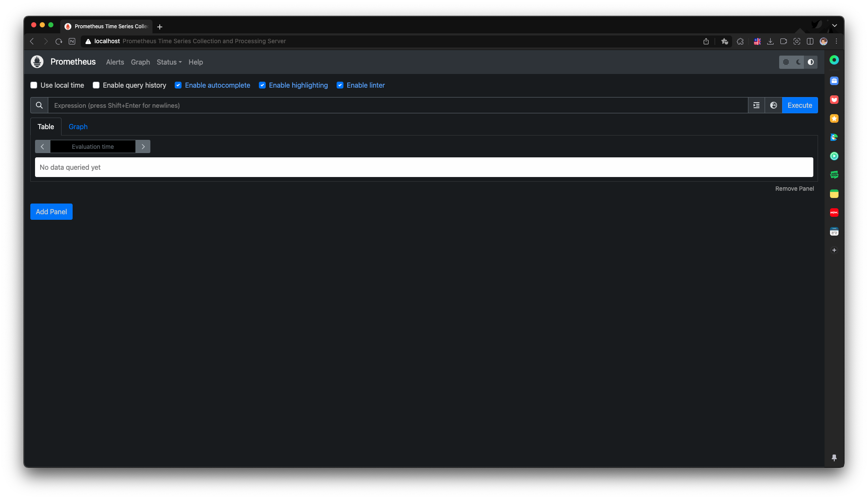Click the search magnifier icon
This screenshot has width=868, height=499.
point(39,105)
